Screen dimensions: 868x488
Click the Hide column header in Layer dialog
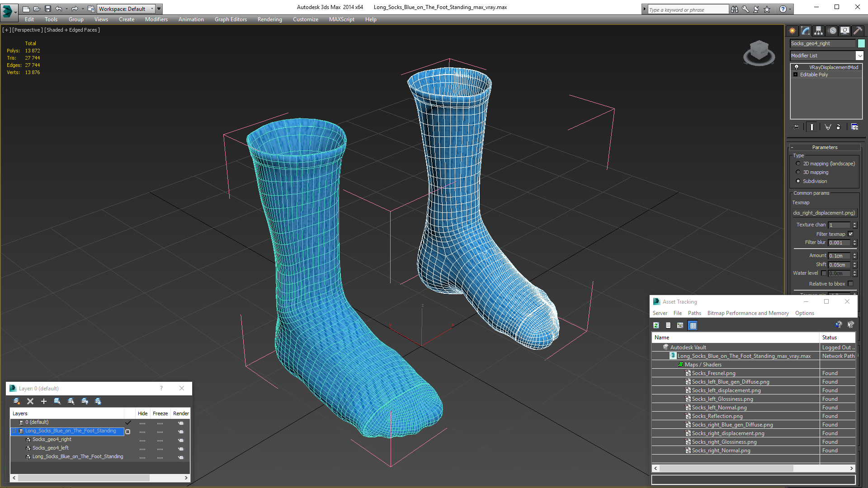coord(142,413)
